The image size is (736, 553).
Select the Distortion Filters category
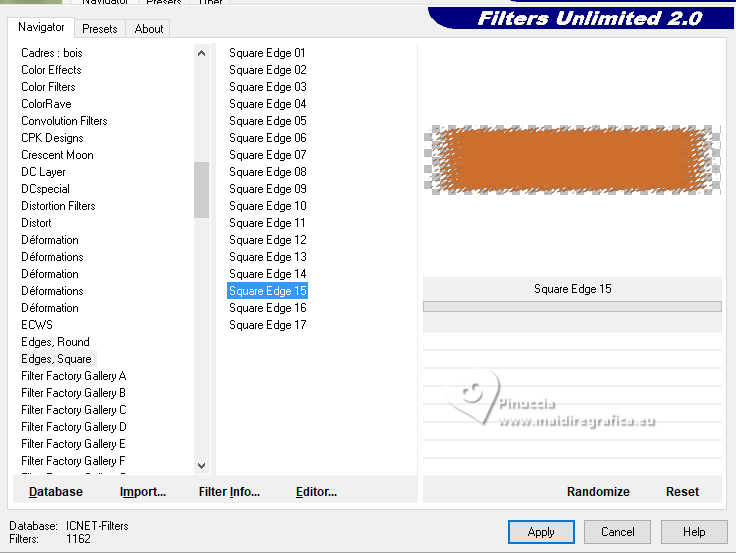pyautogui.click(x=58, y=206)
